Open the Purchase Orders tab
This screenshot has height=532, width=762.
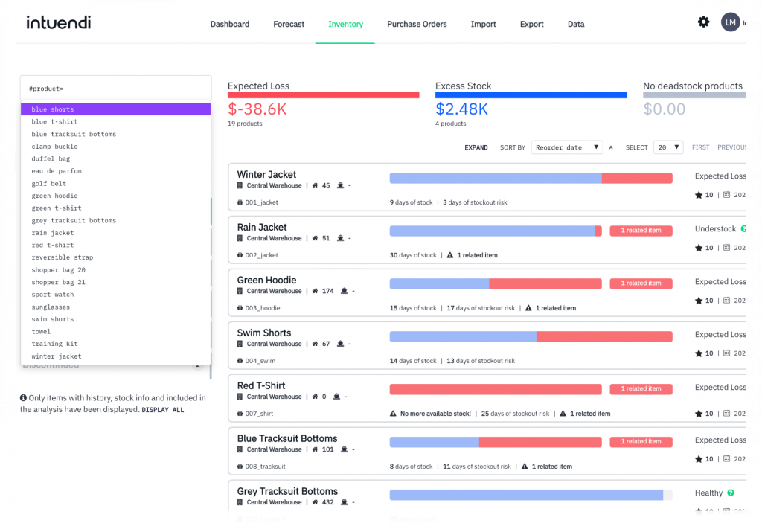[417, 25]
